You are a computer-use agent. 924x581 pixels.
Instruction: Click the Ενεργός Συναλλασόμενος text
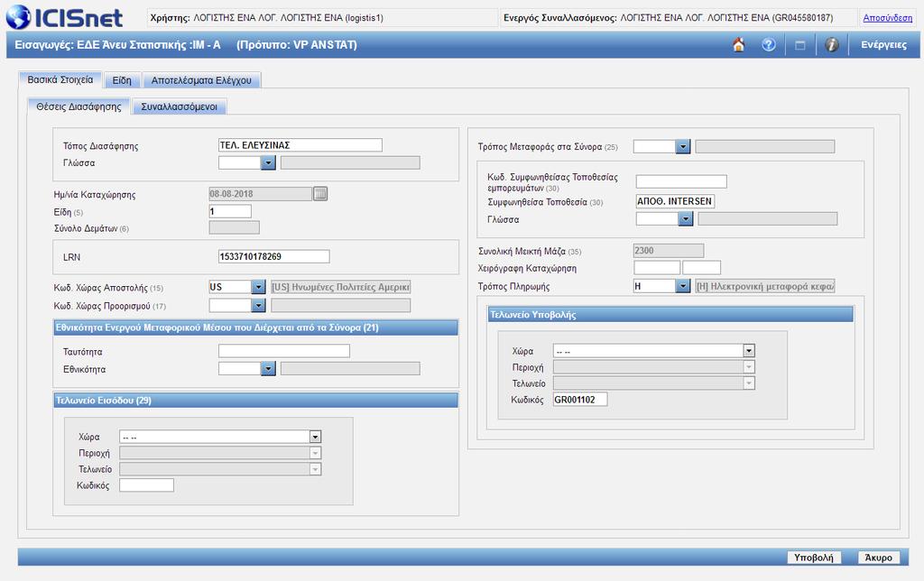[669, 18]
